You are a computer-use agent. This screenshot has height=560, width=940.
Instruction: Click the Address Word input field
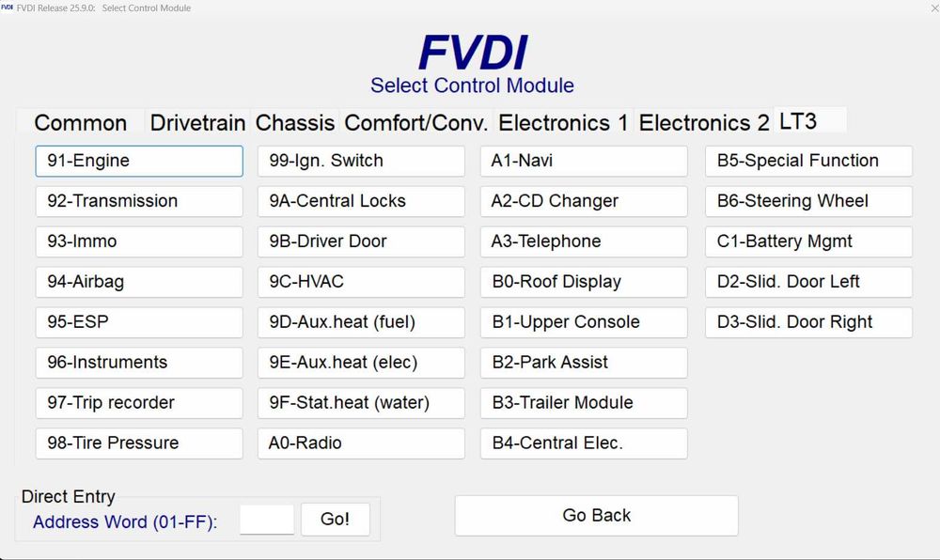[x=267, y=520]
